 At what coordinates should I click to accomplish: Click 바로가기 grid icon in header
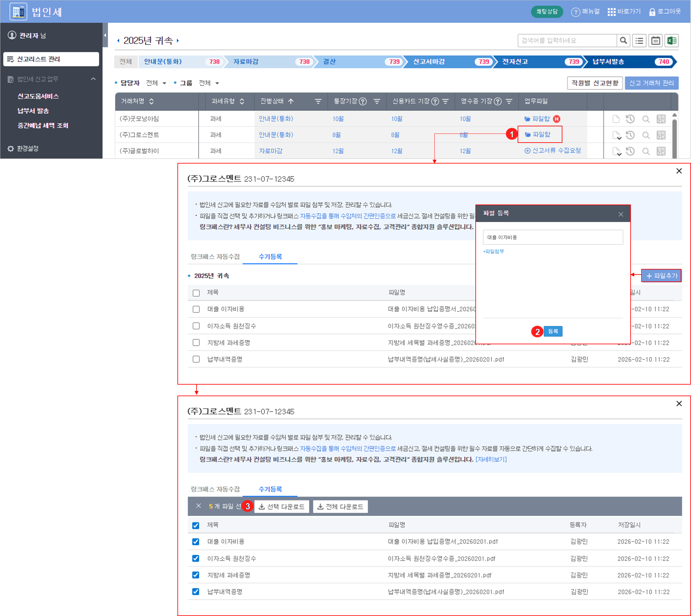(x=612, y=12)
